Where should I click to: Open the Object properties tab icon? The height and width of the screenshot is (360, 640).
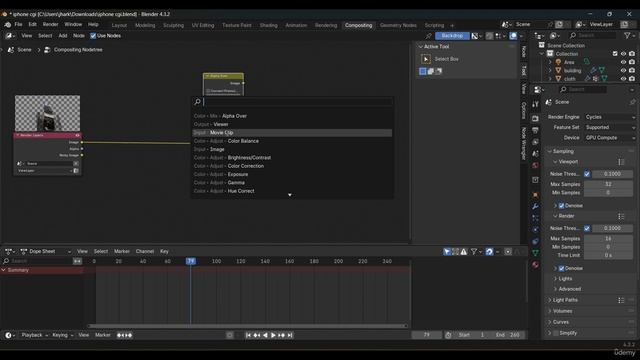point(535,195)
